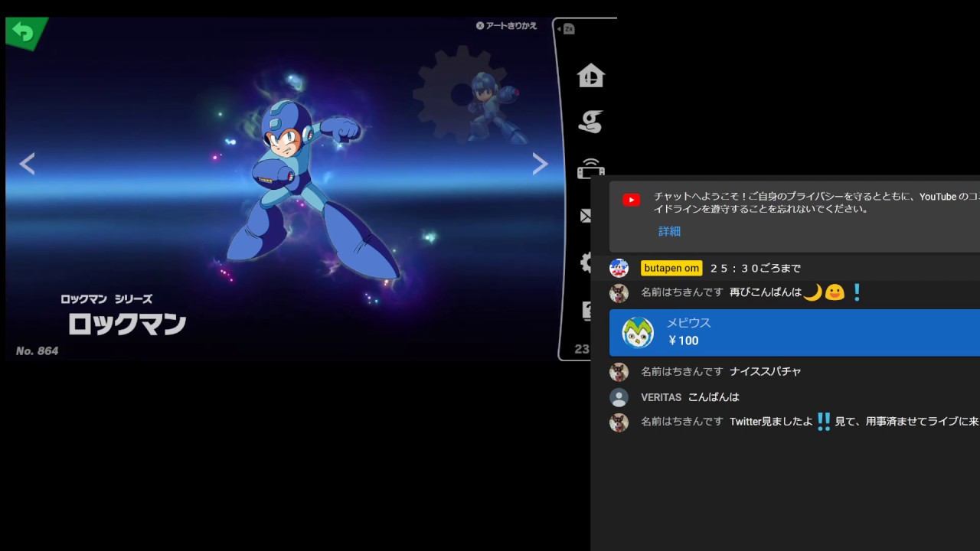The image size is (980, 551).
Task: Click the green back arrow
Action: tap(23, 32)
